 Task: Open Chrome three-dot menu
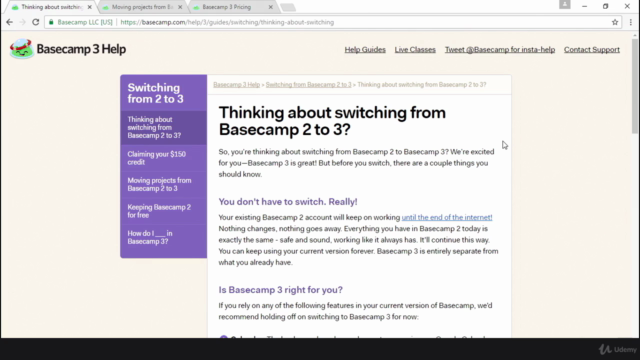(631, 22)
